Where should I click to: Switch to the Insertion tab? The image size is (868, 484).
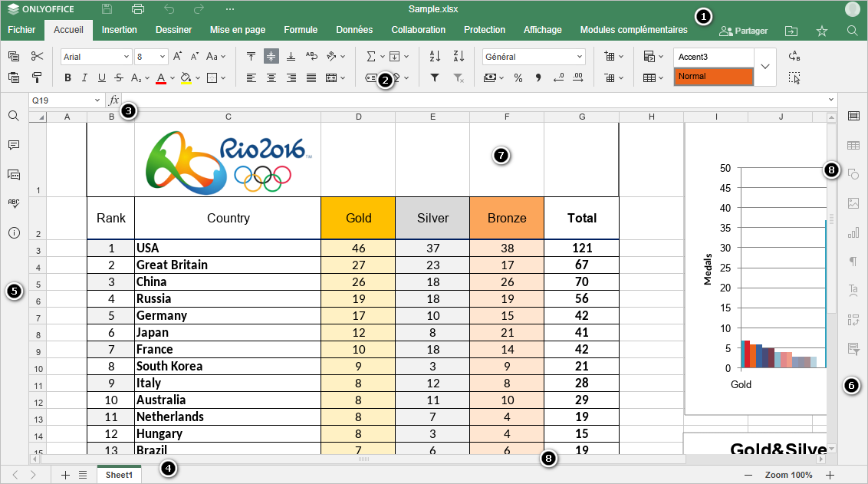[119, 30]
